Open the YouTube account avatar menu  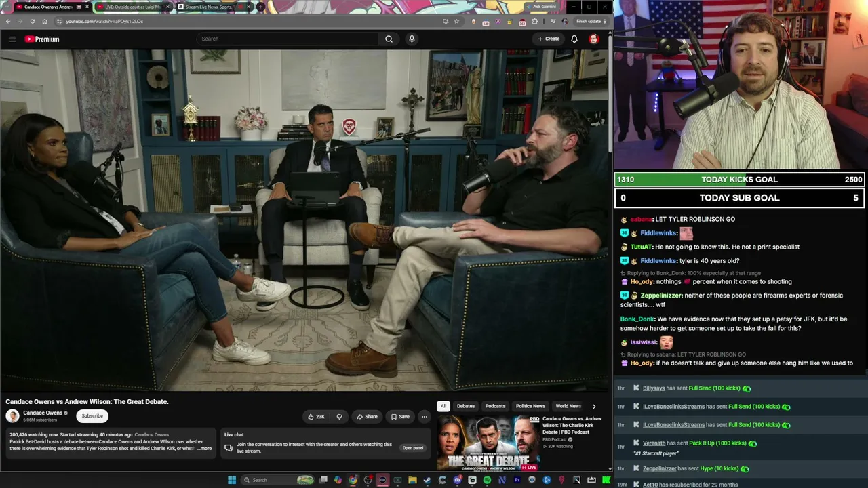click(594, 39)
